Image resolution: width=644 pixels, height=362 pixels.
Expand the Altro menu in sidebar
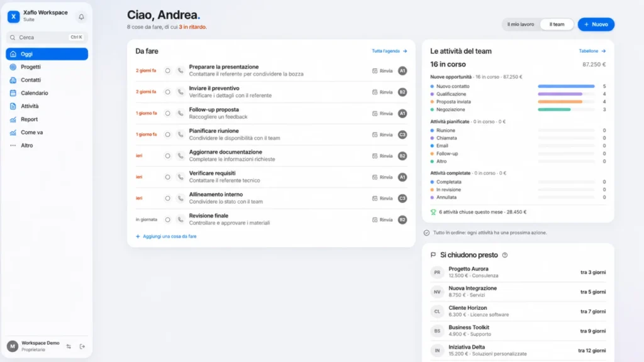tap(47, 146)
